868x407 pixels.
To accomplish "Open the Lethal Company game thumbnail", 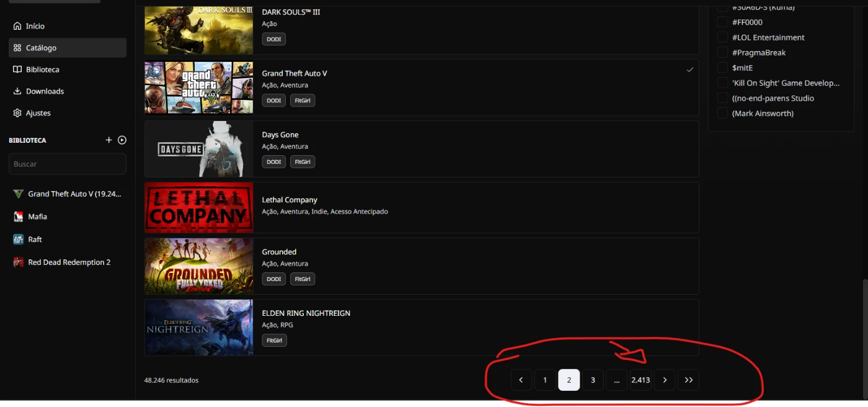I will (x=198, y=207).
